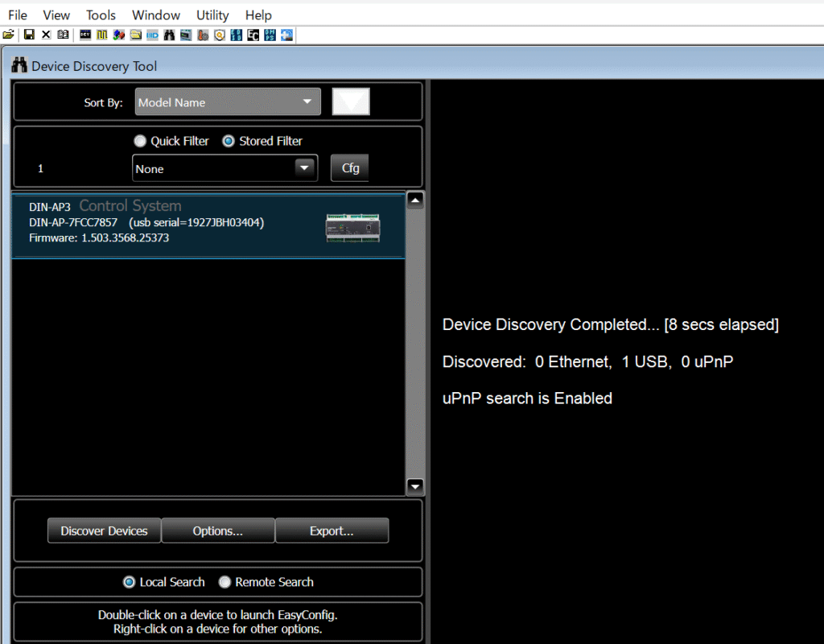The image size is (824, 644).
Task: Click the device screen package icon
Action: pos(186,35)
